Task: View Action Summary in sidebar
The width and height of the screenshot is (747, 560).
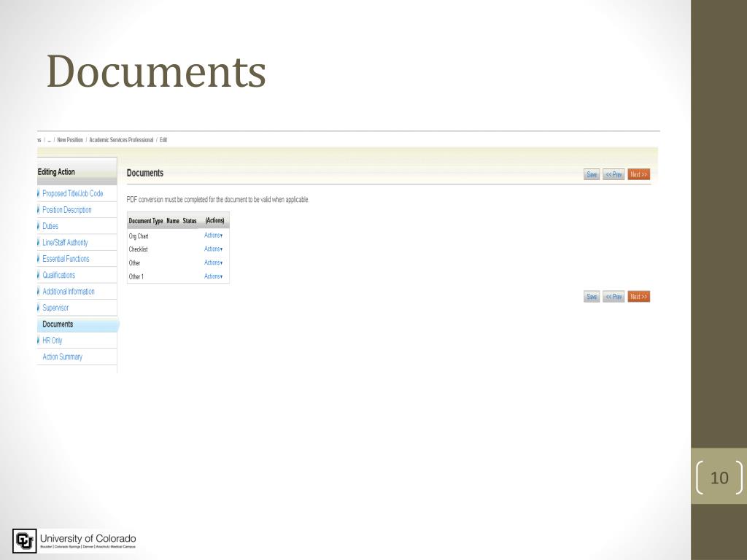Action: (x=63, y=357)
